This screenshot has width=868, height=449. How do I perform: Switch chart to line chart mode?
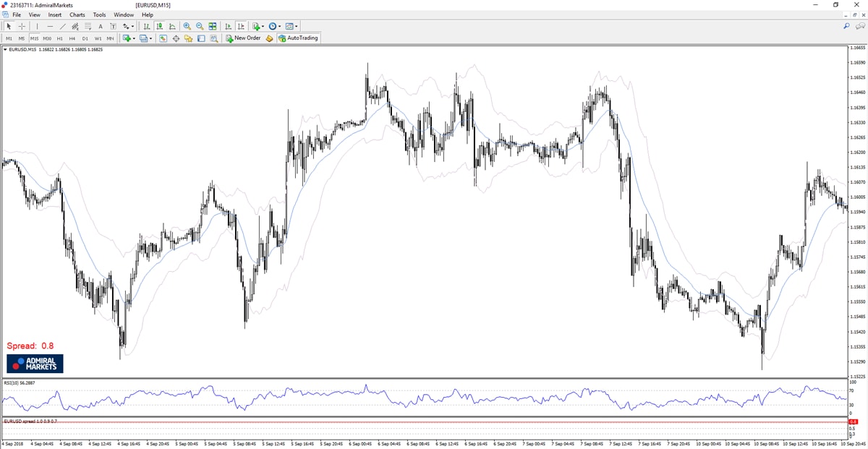click(171, 26)
